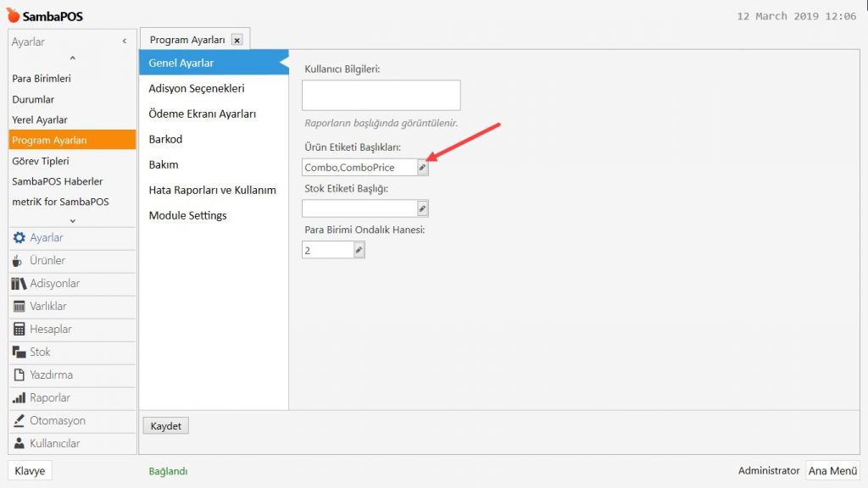868x488 pixels.
Task: Select Yerel Ayarlar in settings list
Action: 40,119
